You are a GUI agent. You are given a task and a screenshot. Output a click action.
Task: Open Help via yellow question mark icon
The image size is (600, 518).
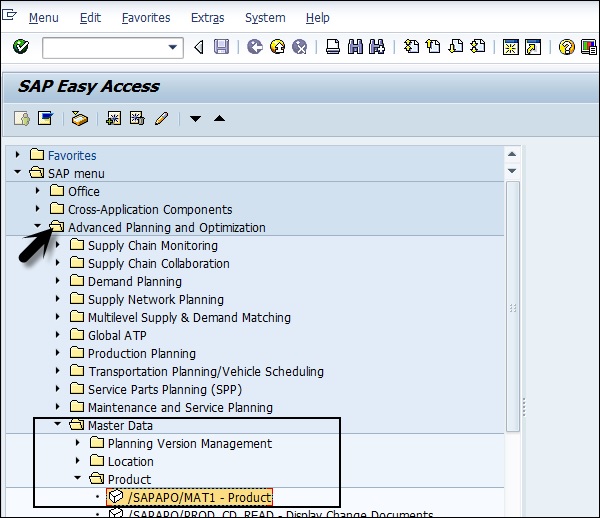(x=566, y=47)
